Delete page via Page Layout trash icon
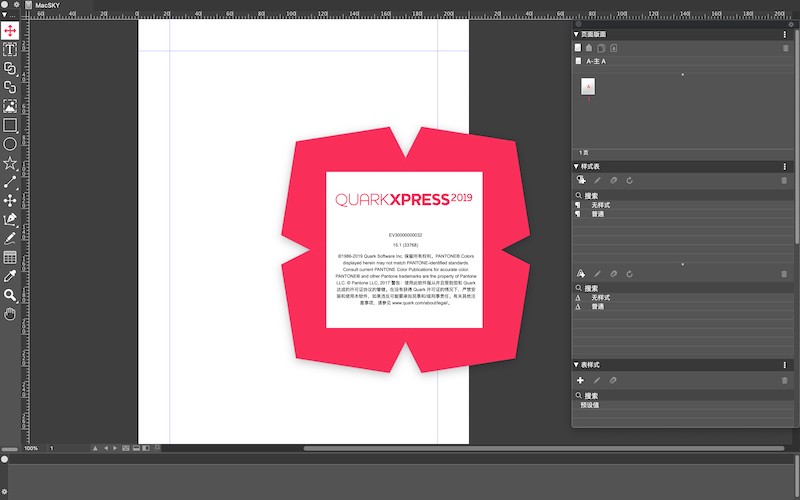Screen dimensions: 800x500 tap(785, 48)
